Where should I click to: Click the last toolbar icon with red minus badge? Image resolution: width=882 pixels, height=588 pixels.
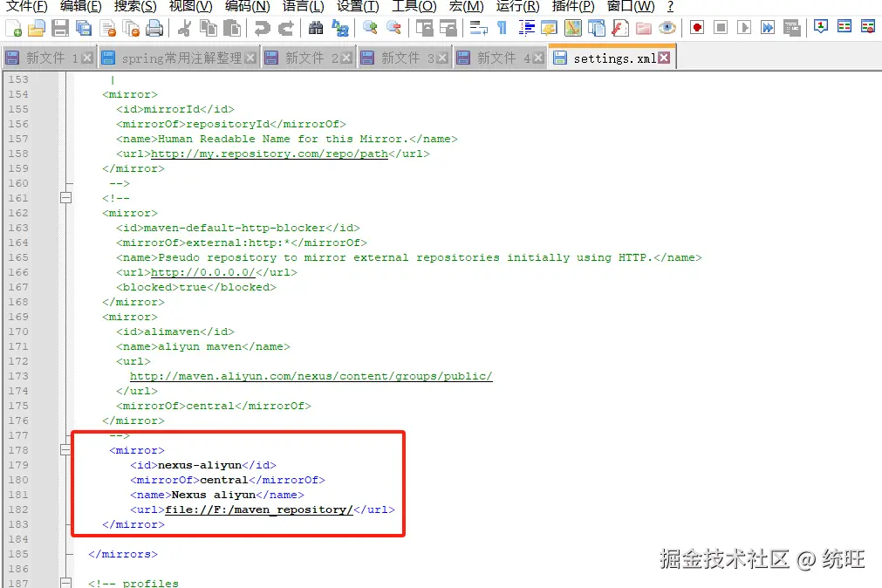click(868, 26)
